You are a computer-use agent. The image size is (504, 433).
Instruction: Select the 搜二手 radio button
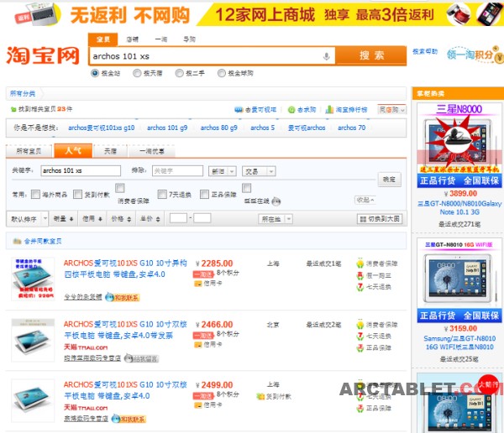[180, 73]
